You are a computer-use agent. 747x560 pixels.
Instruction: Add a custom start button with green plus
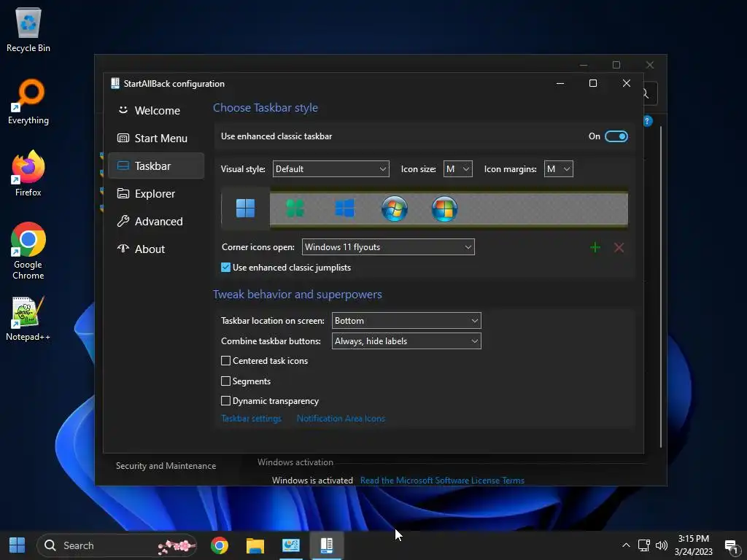point(595,247)
